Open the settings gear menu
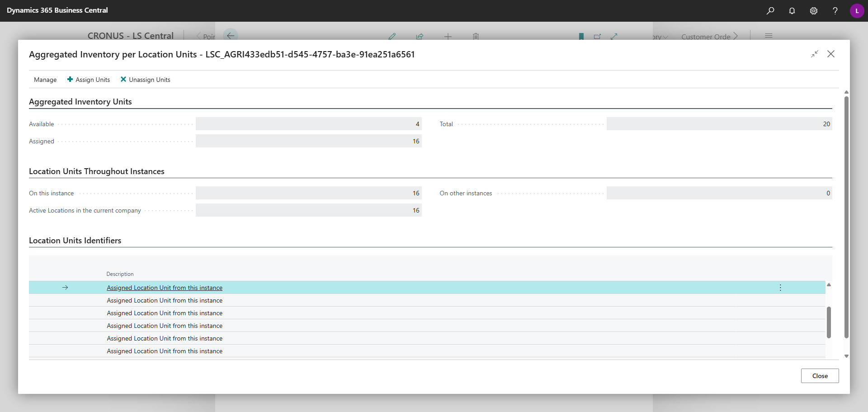Image resolution: width=868 pixels, height=412 pixels. (x=814, y=11)
